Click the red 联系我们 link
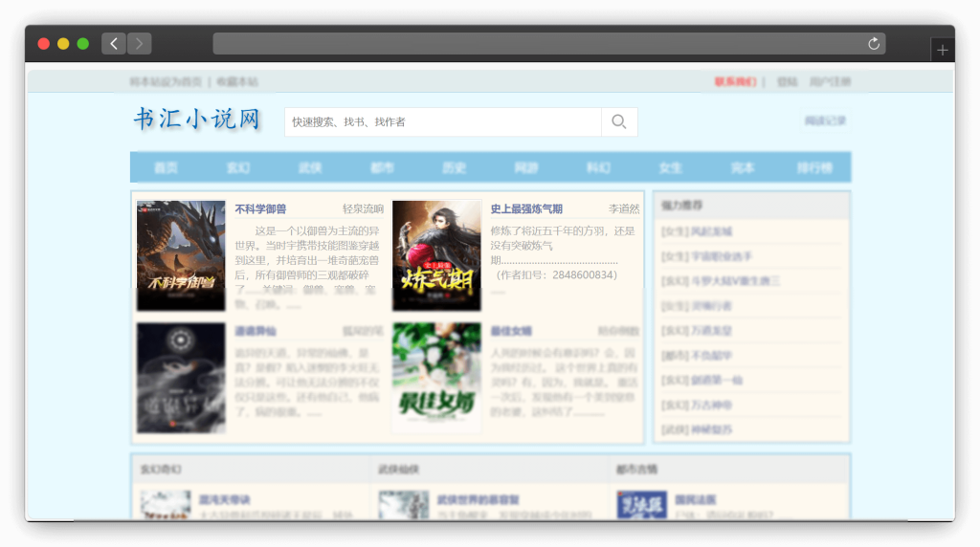980x547 pixels. click(736, 82)
